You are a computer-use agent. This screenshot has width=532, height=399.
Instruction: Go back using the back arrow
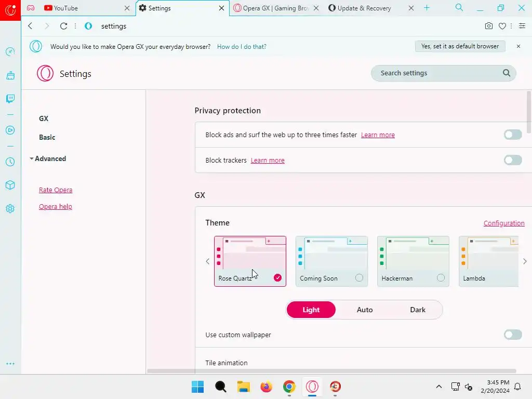[30, 26]
